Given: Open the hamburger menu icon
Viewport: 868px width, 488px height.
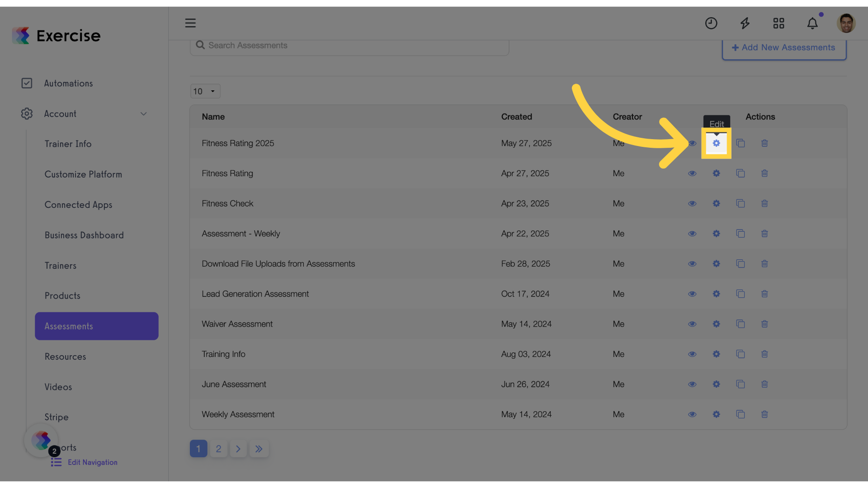Looking at the screenshot, I should click(x=190, y=23).
